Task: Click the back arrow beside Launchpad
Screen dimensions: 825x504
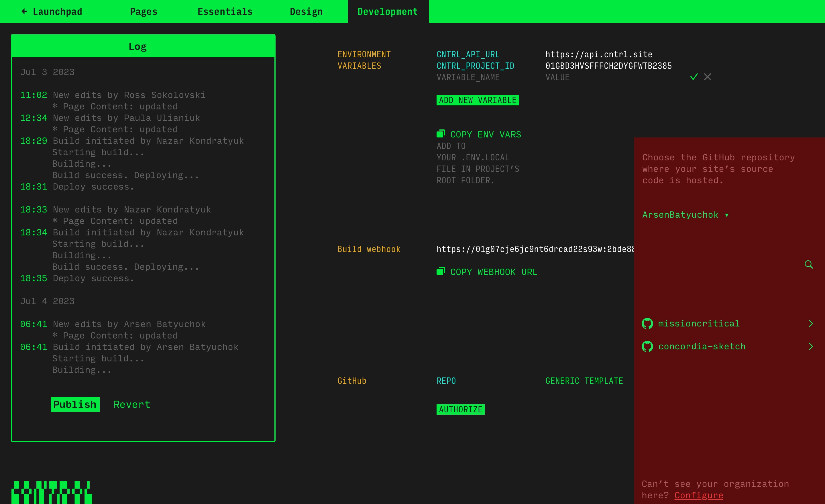Action: (24, 12)
